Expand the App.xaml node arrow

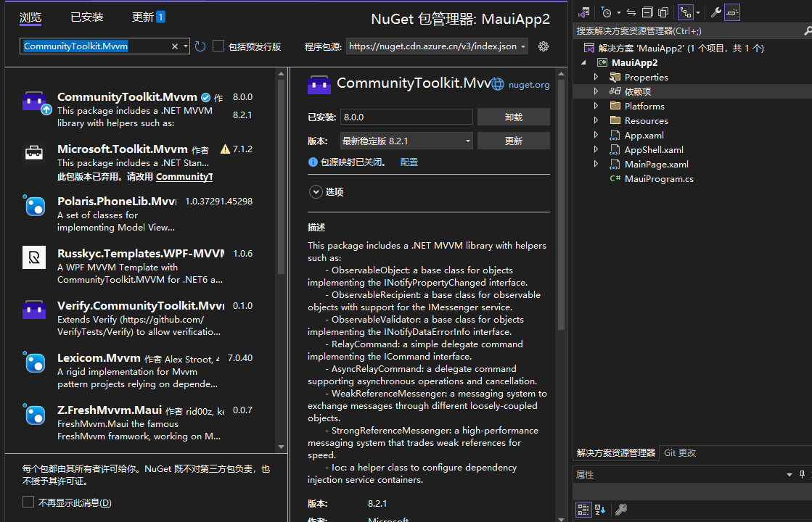(x=596, y=135)
